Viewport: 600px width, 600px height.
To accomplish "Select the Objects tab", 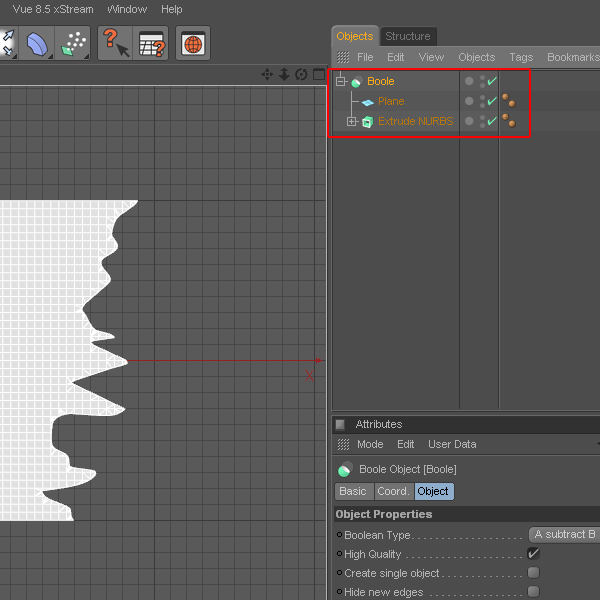I will pyautogui.click(x=355, y=36).
